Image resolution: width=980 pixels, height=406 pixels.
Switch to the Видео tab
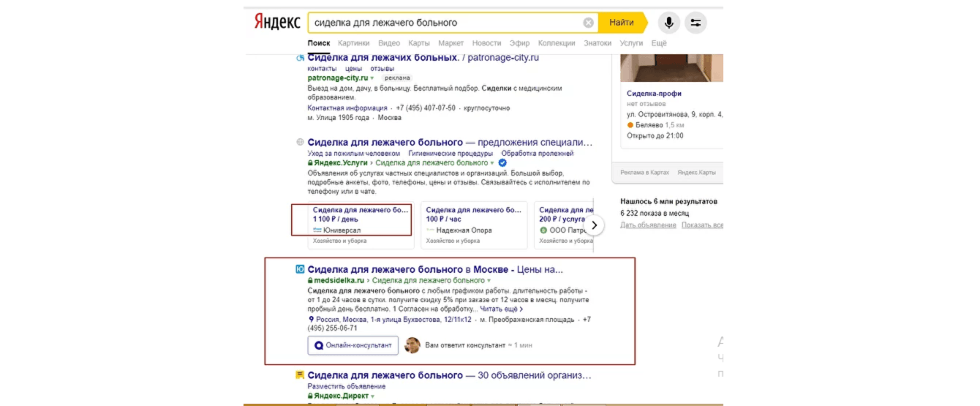pyautogui.click(x=389, y=43)
